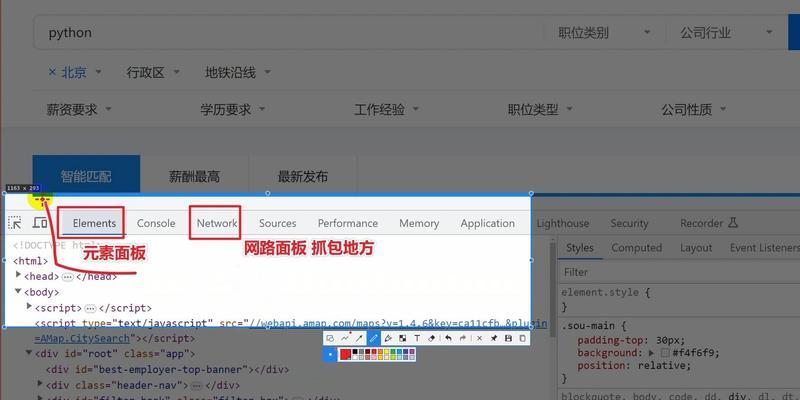Toggle the device toolbar icon

[40, 223]
